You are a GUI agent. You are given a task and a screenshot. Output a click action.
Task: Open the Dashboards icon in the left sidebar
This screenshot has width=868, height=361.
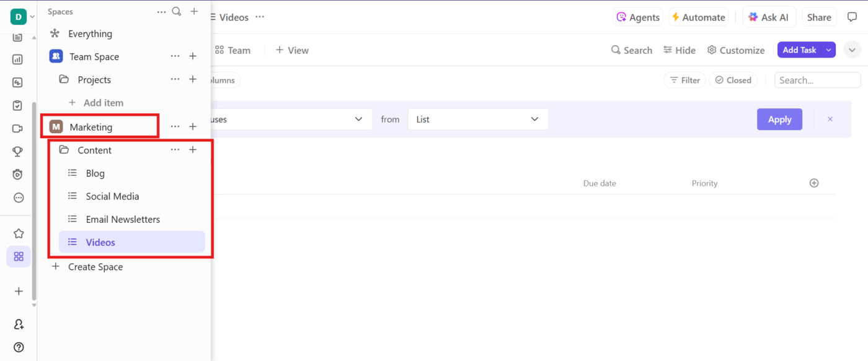[x=18, y=59]
